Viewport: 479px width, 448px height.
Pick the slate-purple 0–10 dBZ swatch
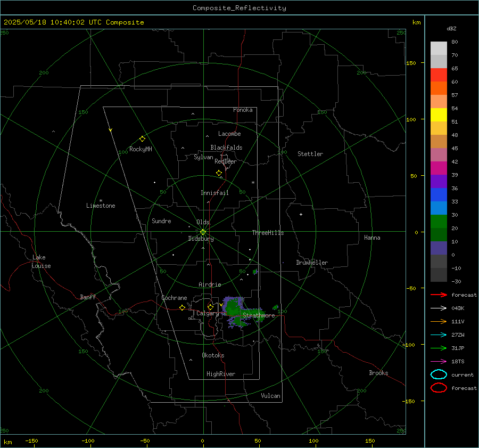click(x=439, y=248)
